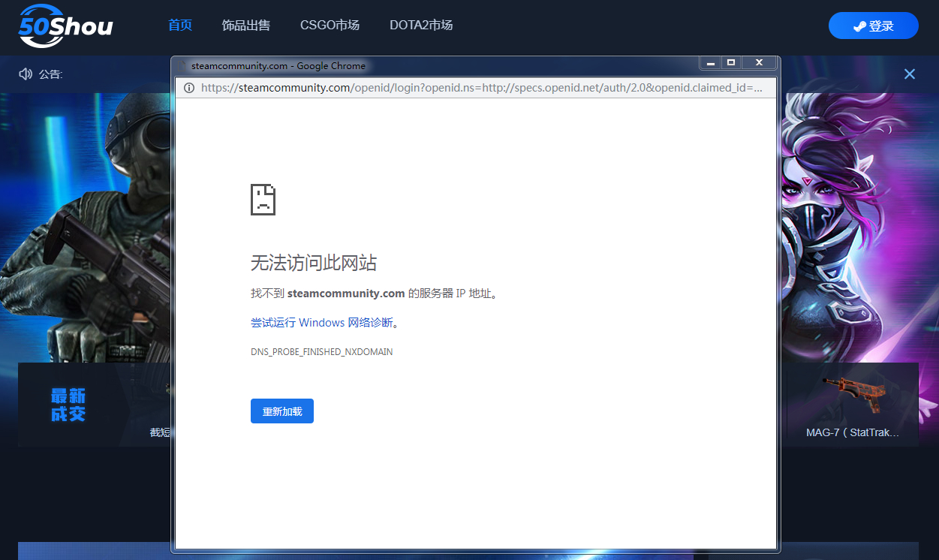Click the sad page error icon
The height and width of the screenshot is (560, 939).
click(263, 199)
